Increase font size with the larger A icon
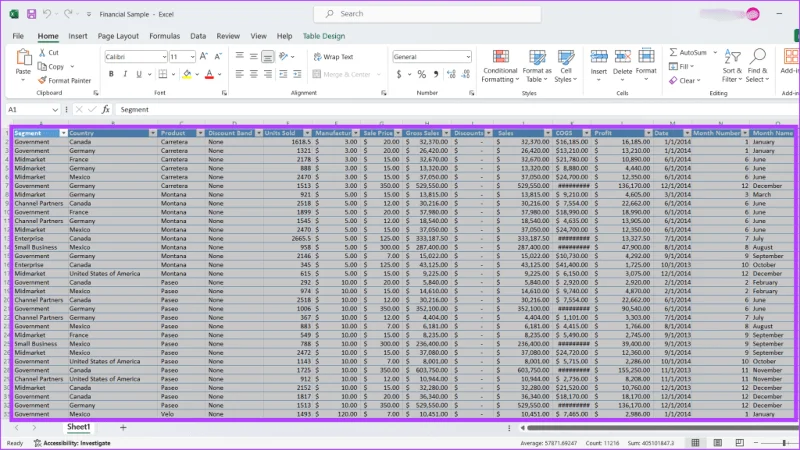This screenshot has height=450, width=800. point(204,57)
